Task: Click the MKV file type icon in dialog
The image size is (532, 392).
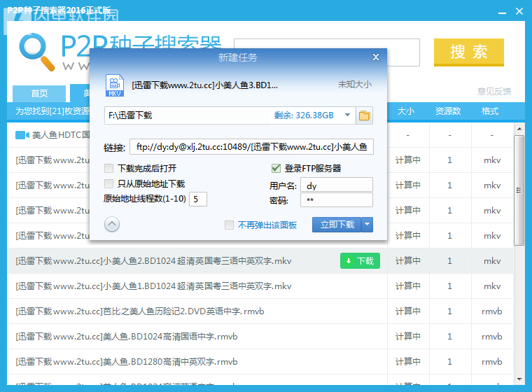Action: [115, 85]
